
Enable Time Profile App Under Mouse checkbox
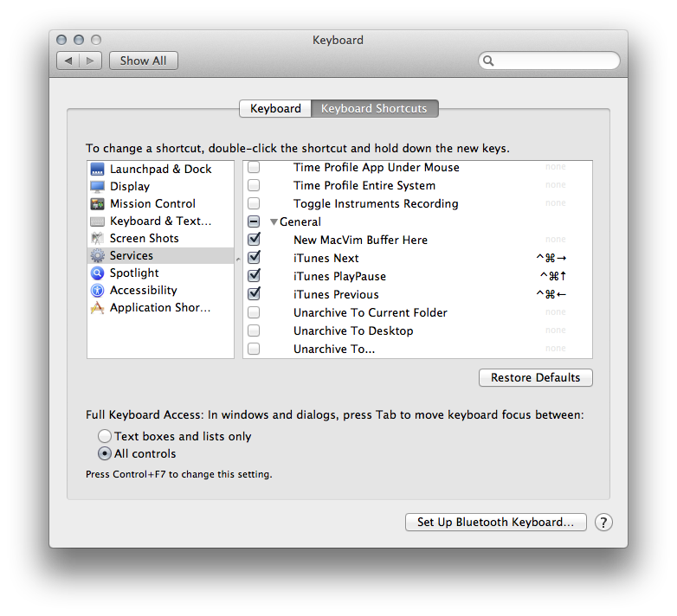pyautogui.click(x=254, y=167)
